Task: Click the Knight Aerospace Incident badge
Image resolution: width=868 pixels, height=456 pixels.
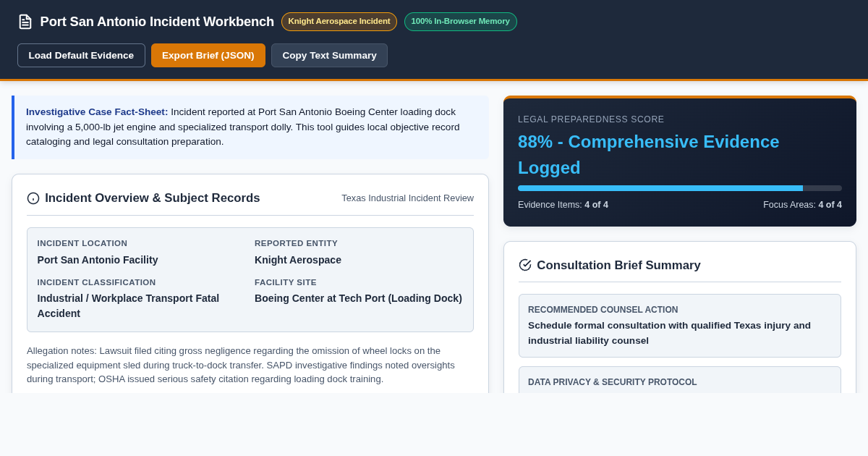Action: click(339, 22)
